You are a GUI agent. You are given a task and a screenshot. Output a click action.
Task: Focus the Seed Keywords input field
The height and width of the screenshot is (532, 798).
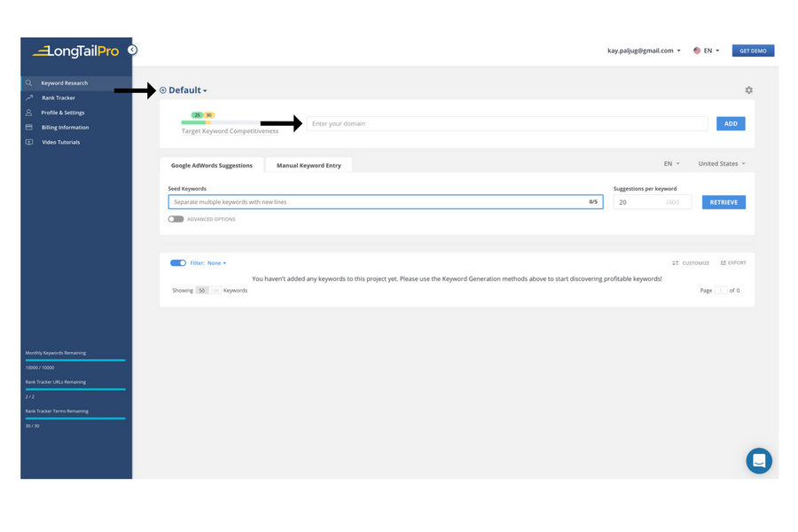pos(386,202)
